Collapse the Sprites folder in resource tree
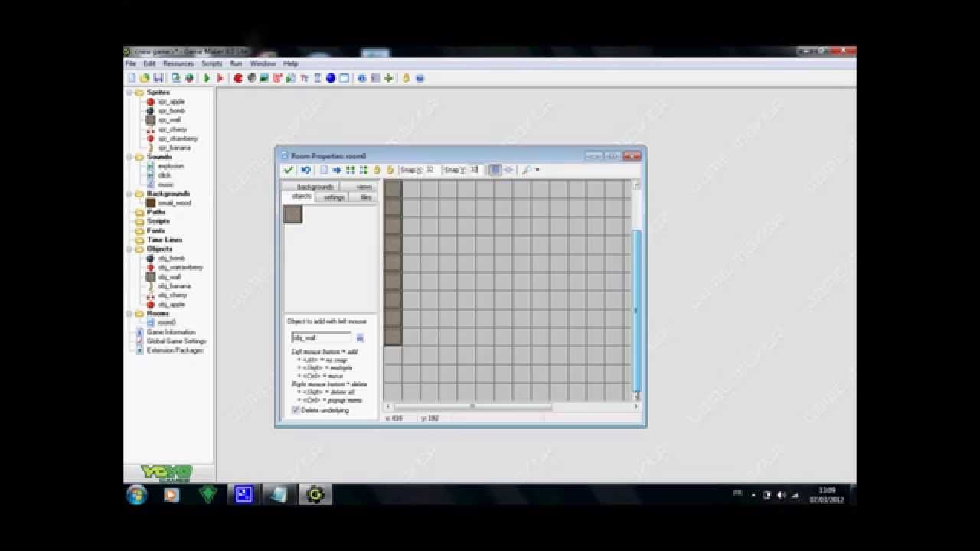The width and height of the screenshot is (980, 551). (129, 93)
